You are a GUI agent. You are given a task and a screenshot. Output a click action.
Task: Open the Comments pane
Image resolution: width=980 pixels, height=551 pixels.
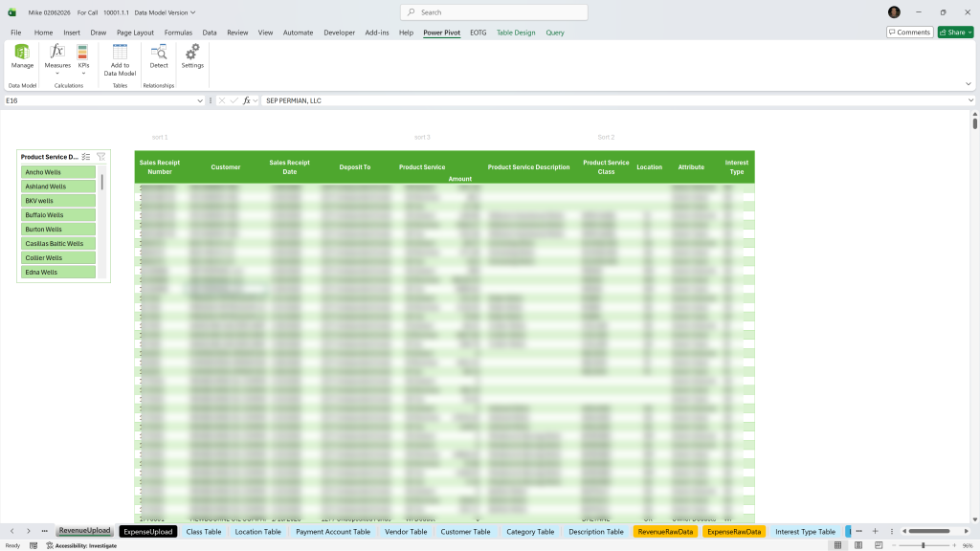[x=910, y=32]
